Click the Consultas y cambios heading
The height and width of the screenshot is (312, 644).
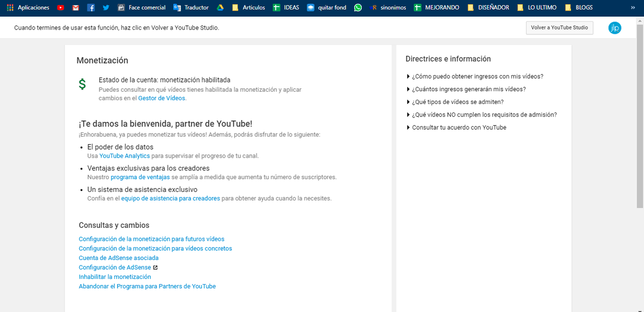(x=114, y=225)
